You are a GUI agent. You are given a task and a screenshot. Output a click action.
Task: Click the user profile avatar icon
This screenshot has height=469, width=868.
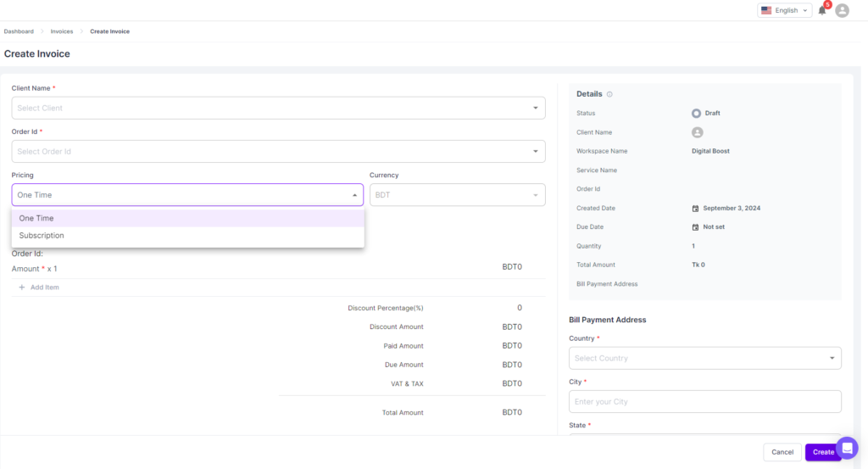tap(842, 10)
